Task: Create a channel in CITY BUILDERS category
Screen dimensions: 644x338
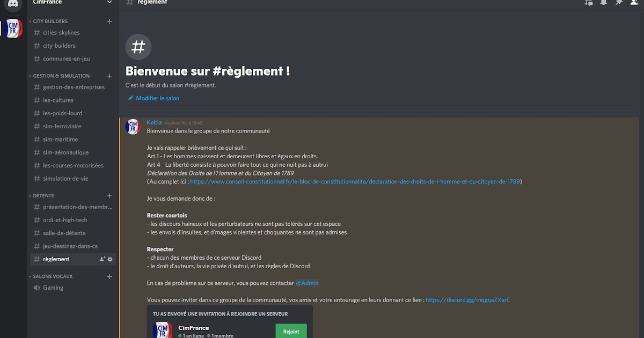Action: pyautogui.click(x=109, y=21)
